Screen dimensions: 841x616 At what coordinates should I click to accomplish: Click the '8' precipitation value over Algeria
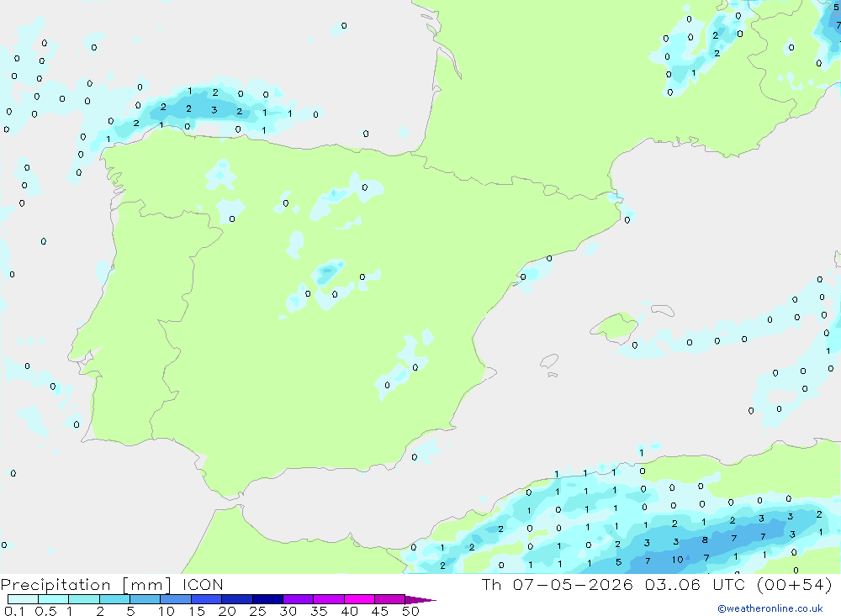[705, 540]
